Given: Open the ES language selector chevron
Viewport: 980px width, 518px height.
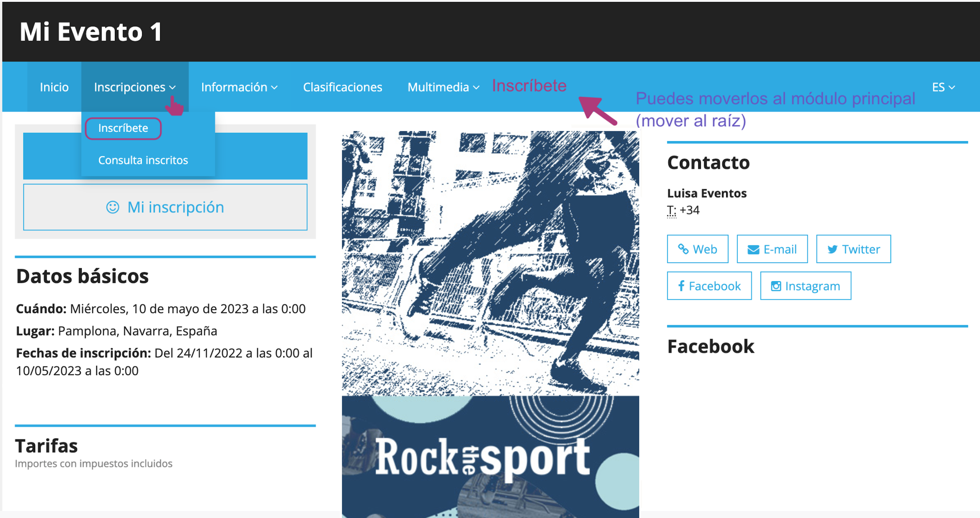Looking at the screenshot, I should click(x=952, y=88).
